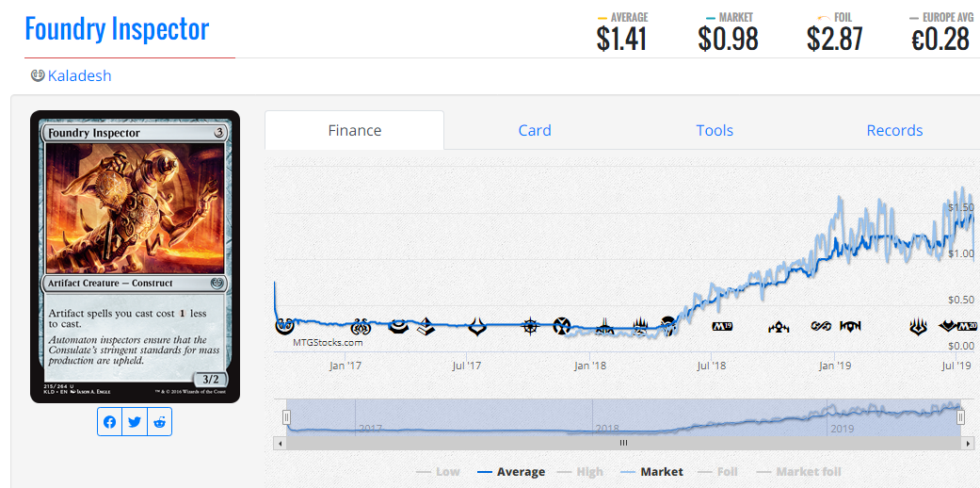Click the Jan '18 axis label

[590, 366]
